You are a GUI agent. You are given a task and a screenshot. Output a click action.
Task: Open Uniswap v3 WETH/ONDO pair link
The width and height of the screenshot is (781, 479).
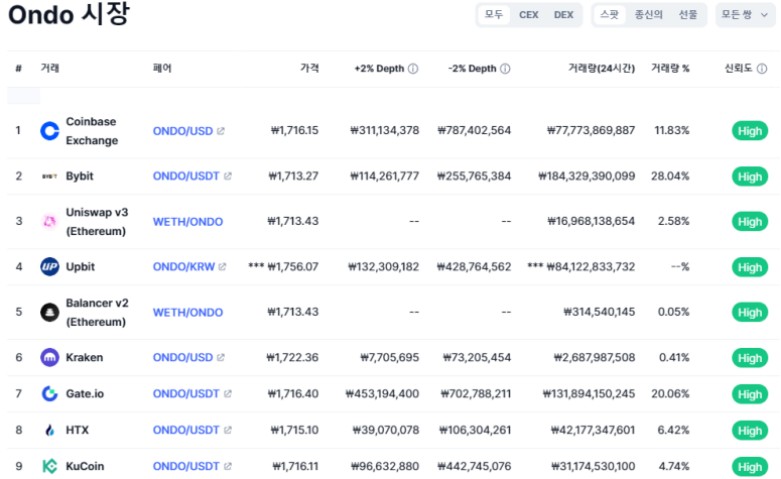(x=188, y=222)
